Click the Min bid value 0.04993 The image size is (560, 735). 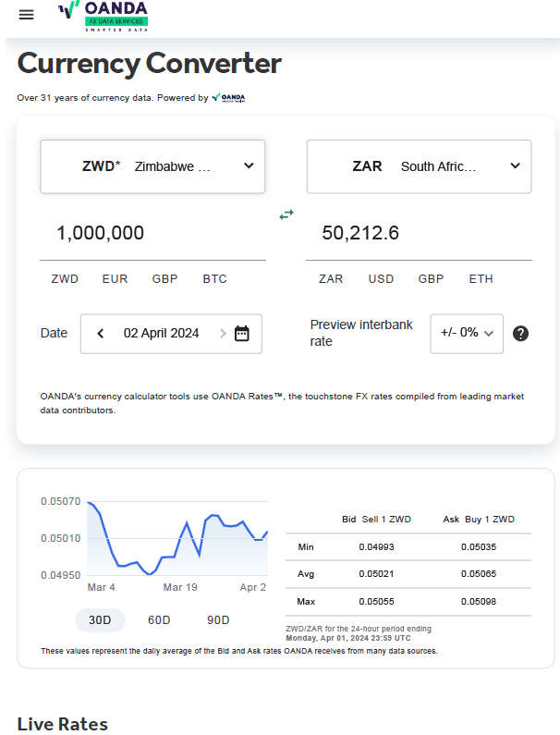(376, 547)
